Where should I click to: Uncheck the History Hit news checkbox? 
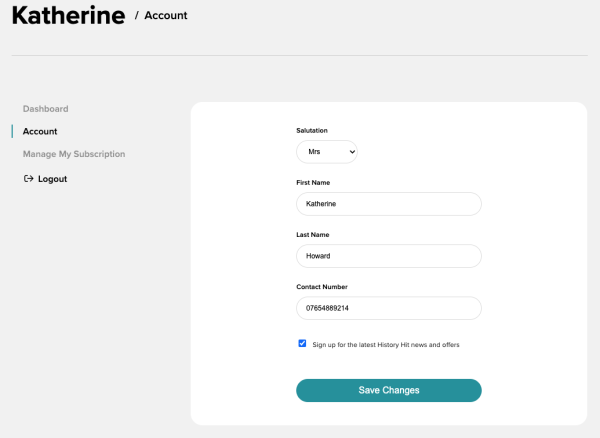pyautogui.click(x=302, y=343)
